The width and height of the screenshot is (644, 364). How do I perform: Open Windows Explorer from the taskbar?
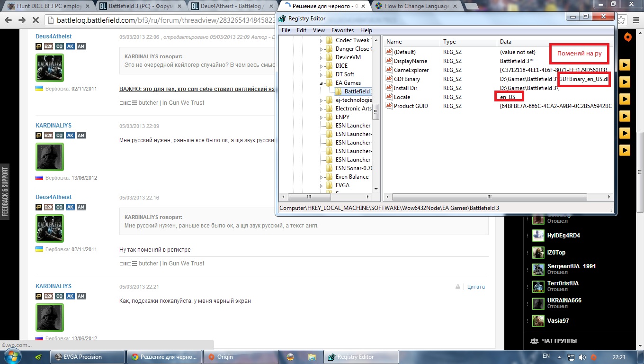[312, 357]
